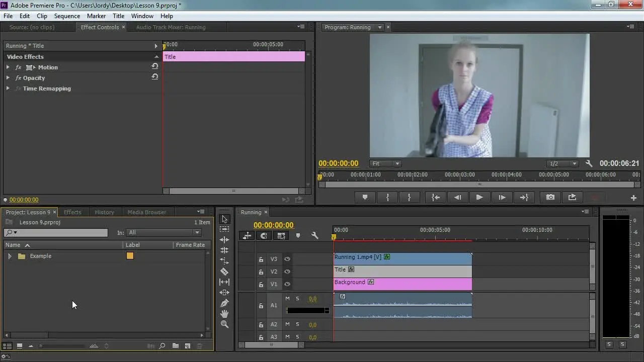Screen dimensions: 644x362
Task: Select the Selection arrow tool
Action: [x=224, y=219]
